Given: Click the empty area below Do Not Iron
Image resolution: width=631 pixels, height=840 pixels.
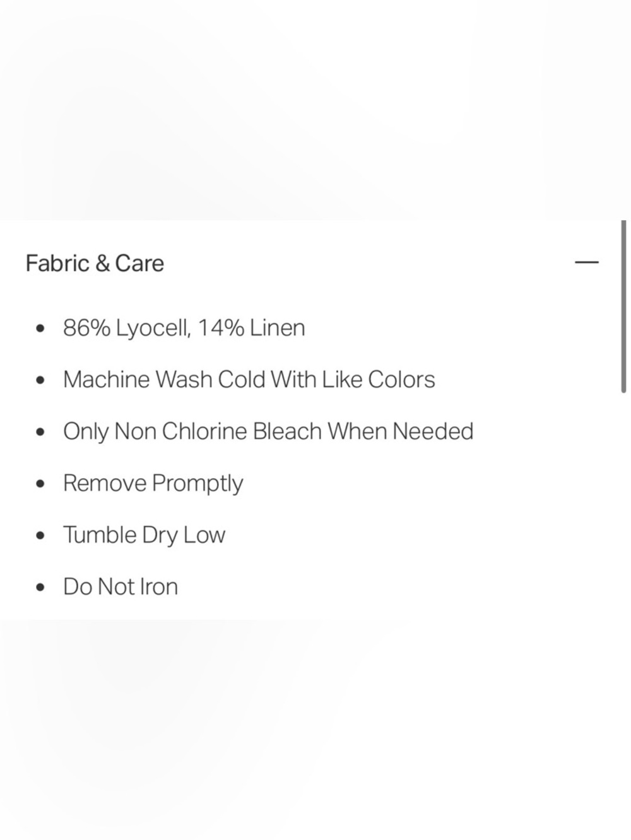Looking at the screenshot, I should coord(315,730).
